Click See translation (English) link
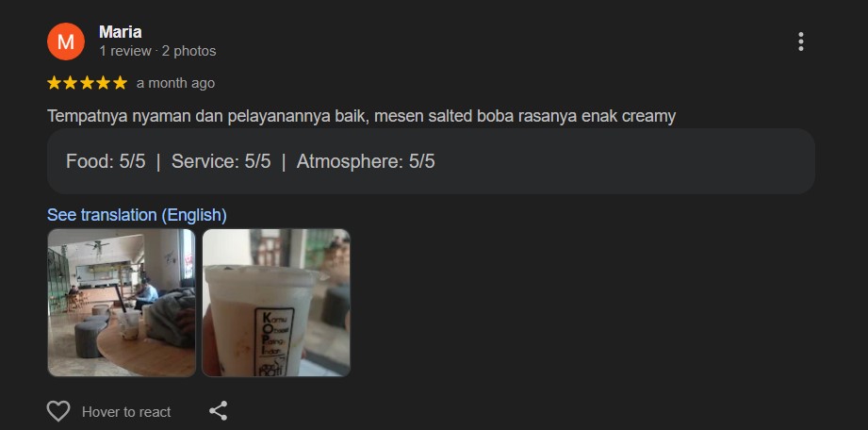The width and height of the screenshot is (868, 430). point(137,215)
